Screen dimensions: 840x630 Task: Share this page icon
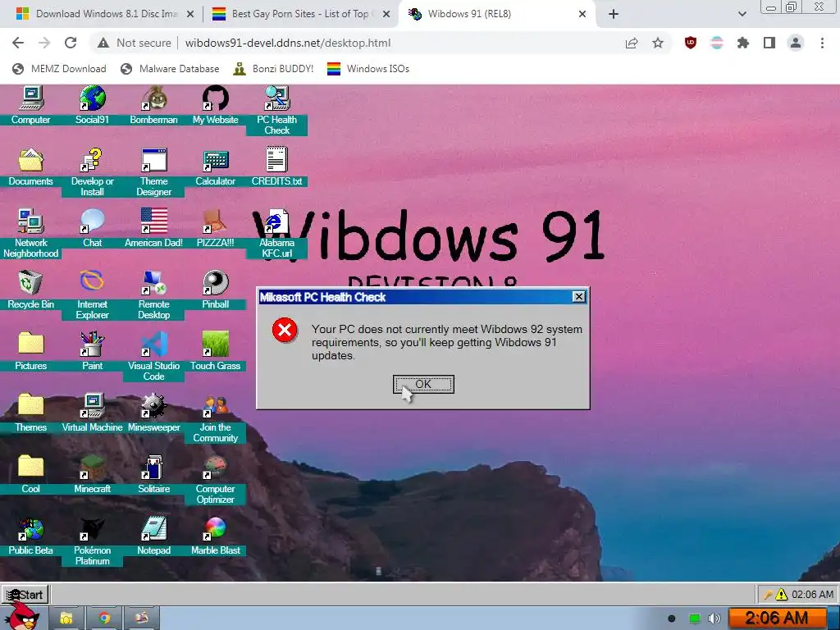point(632,43)
